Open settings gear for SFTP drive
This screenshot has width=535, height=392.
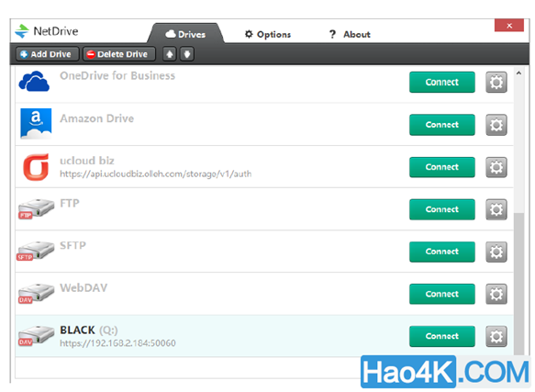coord(496,252)
